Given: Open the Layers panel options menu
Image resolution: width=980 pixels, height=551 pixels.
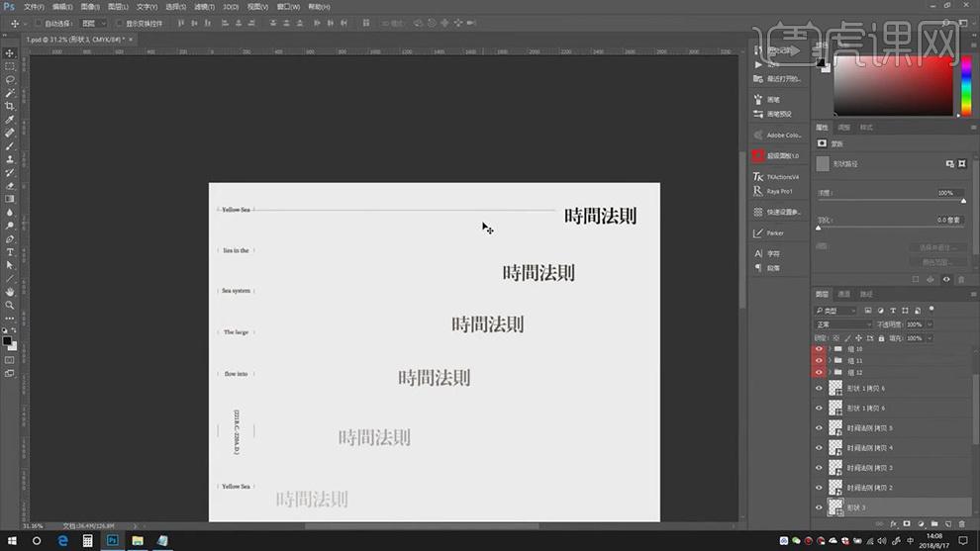Looking at the screenshot, I should [973, 294].
